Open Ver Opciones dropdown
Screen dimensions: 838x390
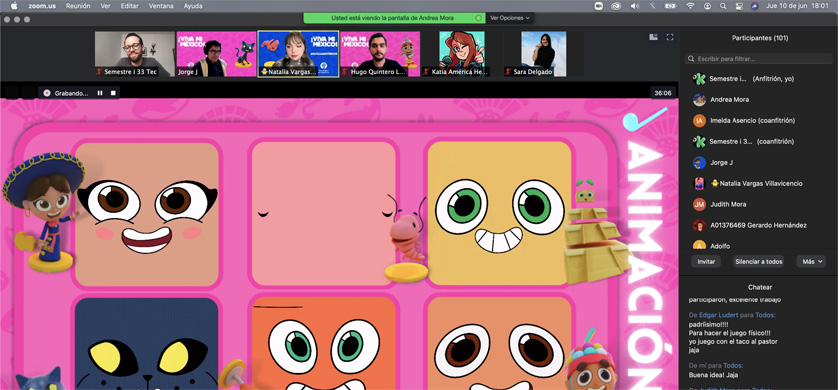(x=510, y=18)
